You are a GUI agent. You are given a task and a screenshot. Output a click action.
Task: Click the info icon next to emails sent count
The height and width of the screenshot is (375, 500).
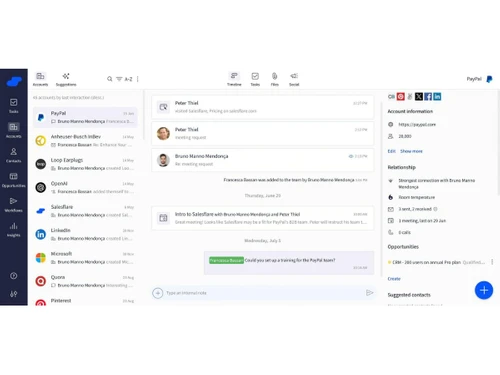pos(435,209)
